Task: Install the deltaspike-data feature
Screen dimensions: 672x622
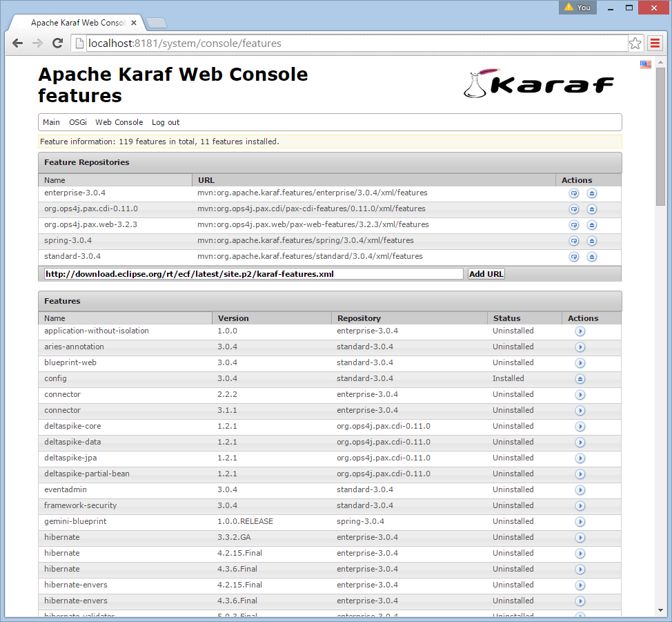Action: [580, 443]
